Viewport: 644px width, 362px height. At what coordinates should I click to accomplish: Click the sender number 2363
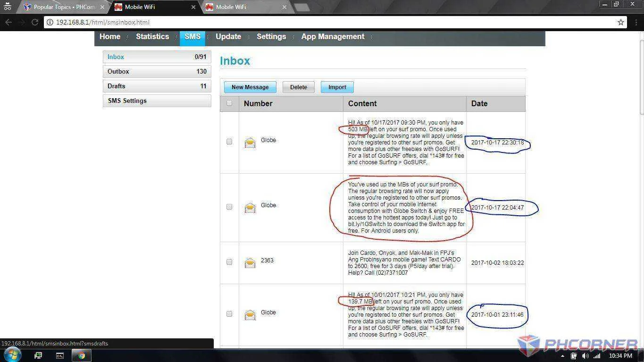coord(267,261)
